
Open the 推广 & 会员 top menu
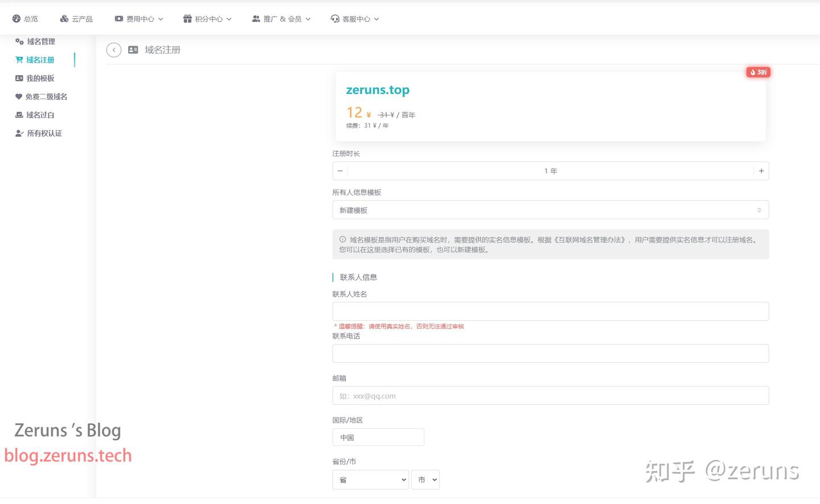coord(281,19)
